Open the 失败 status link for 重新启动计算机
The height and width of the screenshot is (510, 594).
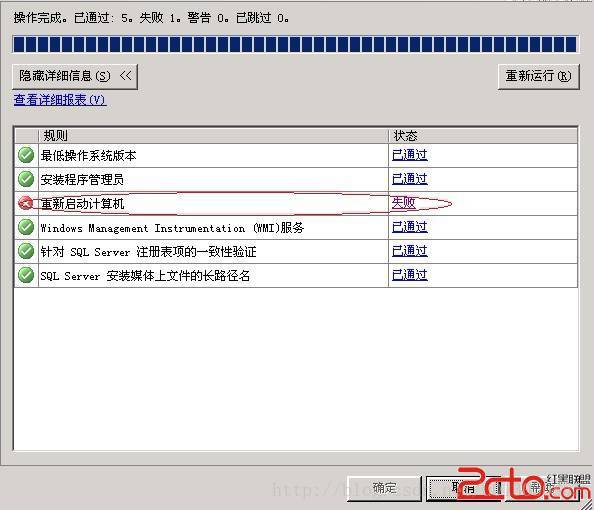[403, 203]
